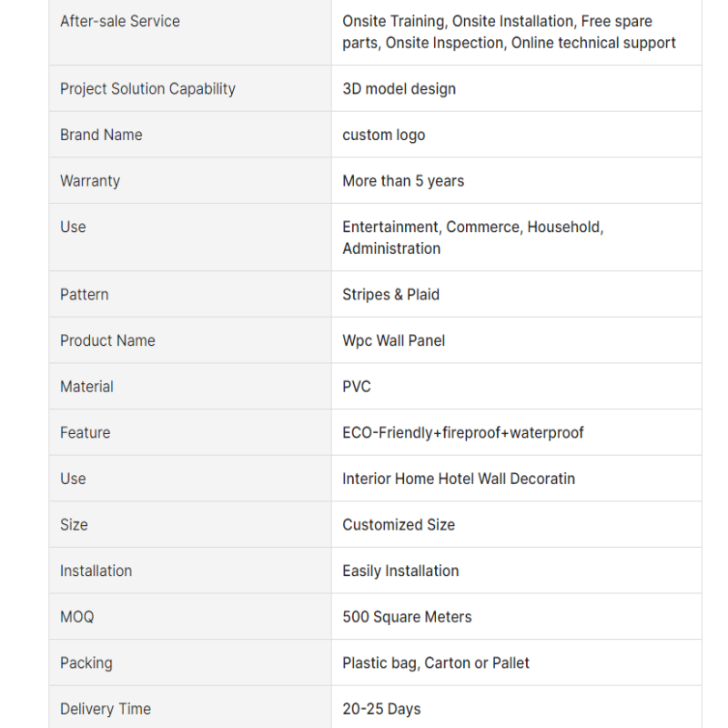Click the Brand Name row label
Image resolution: width=728 pixels, height=728 pixels.
pyautogui.click(x=101, y=135)
